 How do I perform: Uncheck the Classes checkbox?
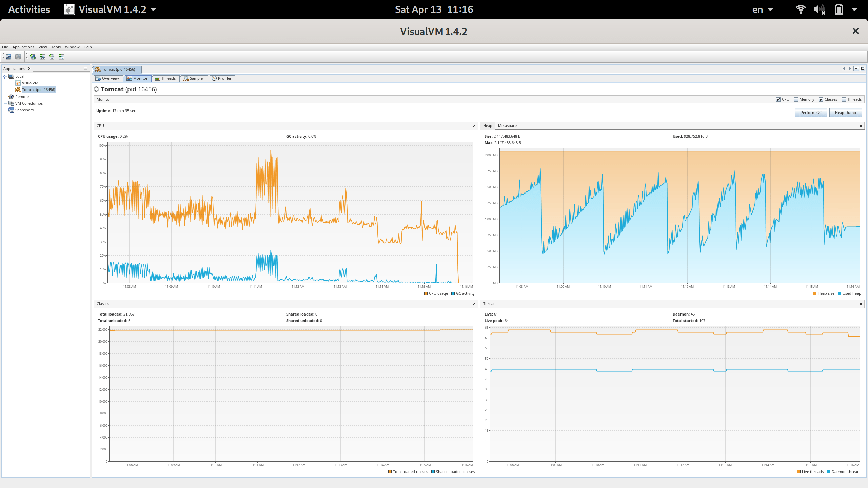click(x=821, y=100)
